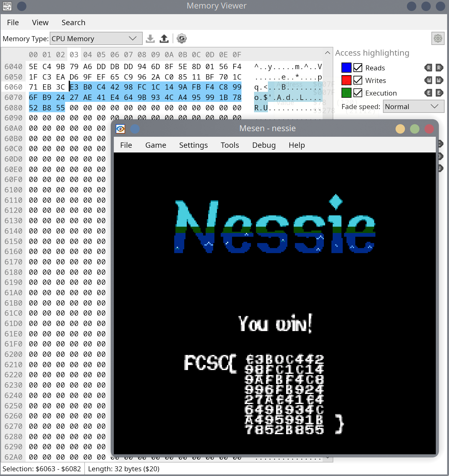Click column header 00

33,55
